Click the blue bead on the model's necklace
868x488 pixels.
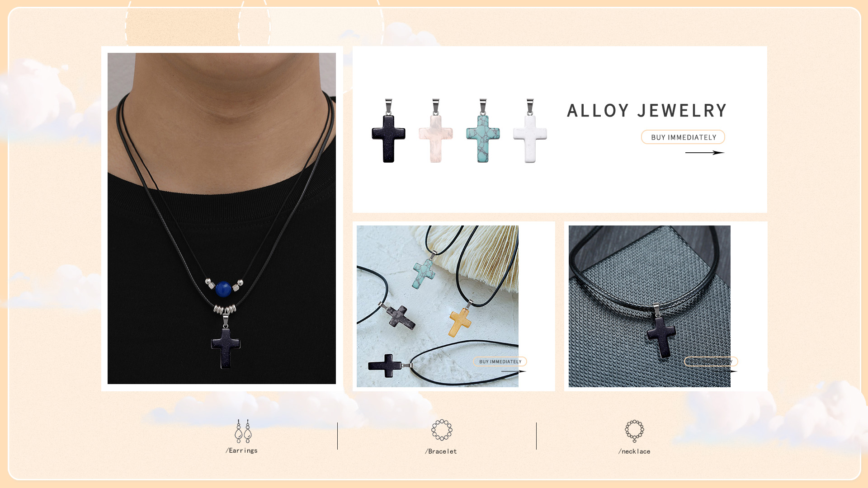coord(223,289)
